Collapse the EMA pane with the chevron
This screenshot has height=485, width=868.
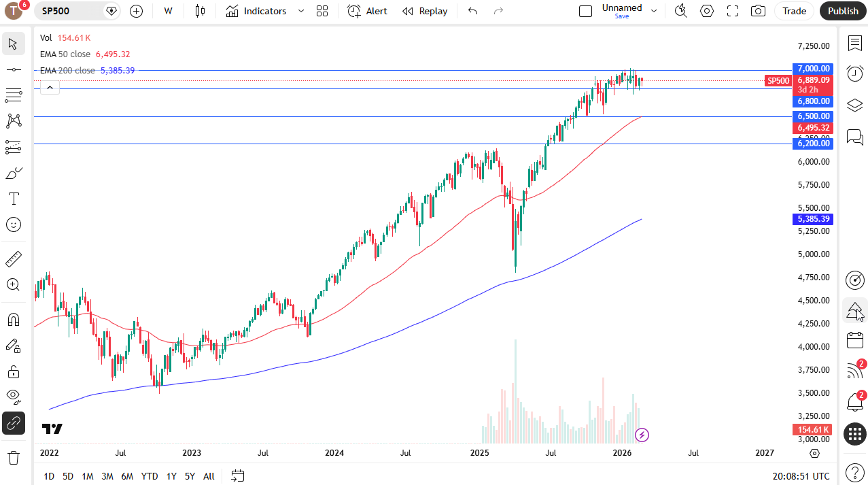[x=50, y=87]
